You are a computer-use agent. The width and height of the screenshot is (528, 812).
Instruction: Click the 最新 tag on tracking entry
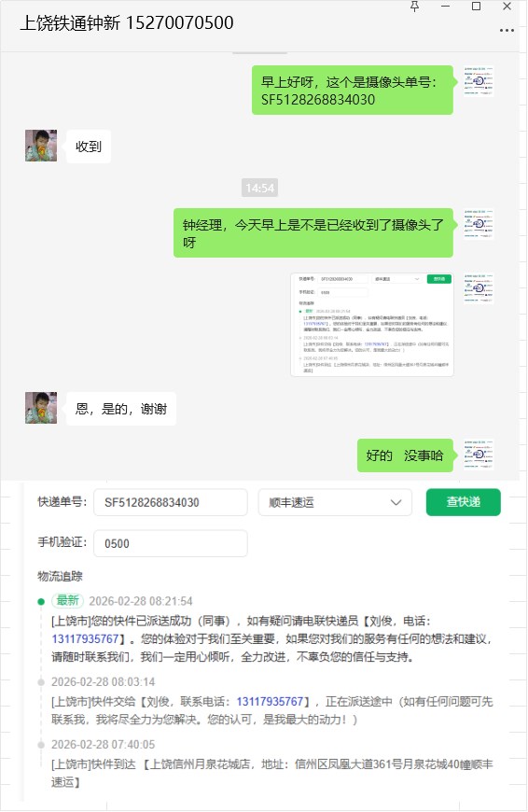[68, 601]
